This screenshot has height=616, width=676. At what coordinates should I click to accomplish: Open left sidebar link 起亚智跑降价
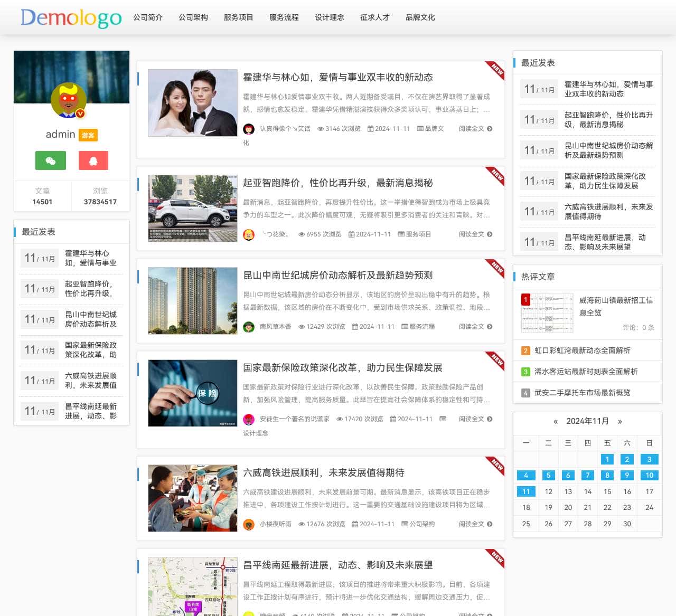91,289
